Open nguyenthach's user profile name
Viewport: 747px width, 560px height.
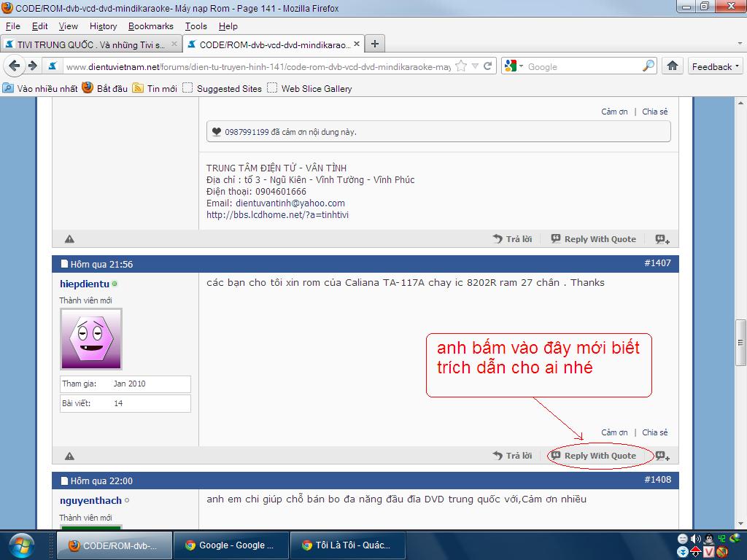[x=90, y=500]
